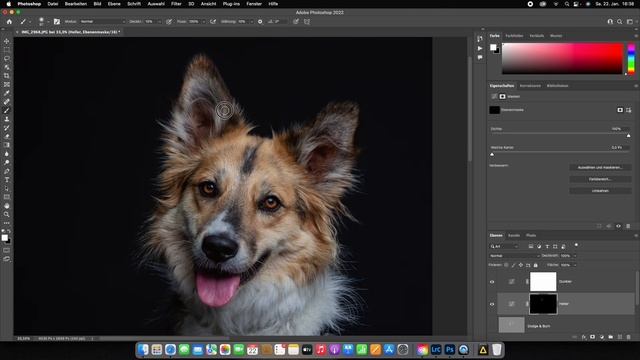Select the Heller layer mask thumbnail
The height and width of the screenshot is (360, 640).
pos(543,304)
